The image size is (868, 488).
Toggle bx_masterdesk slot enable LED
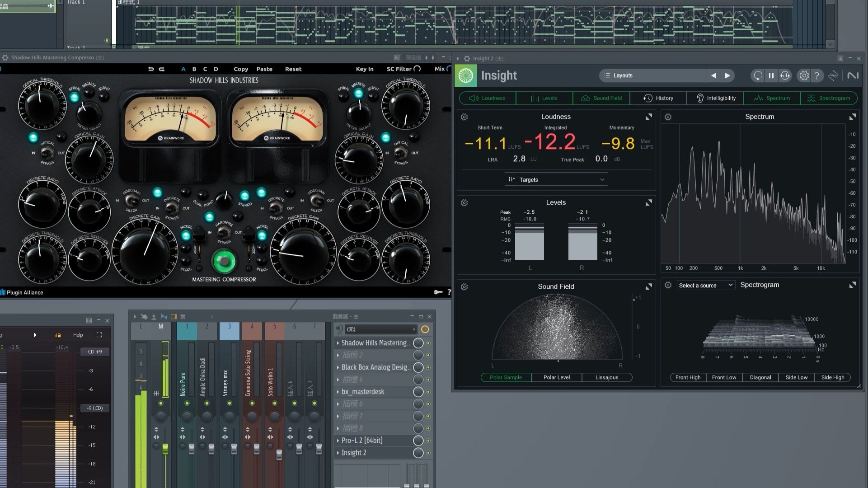pyautogui.click(x=428, y=392)
